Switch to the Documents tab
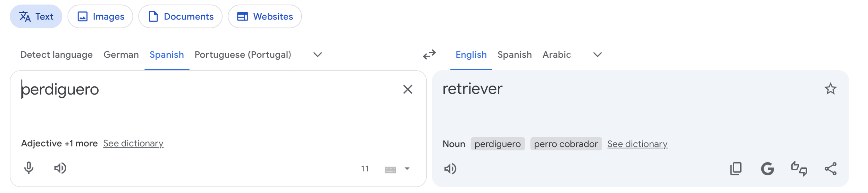Screen dimensions: 868x193 pos(180,16)
